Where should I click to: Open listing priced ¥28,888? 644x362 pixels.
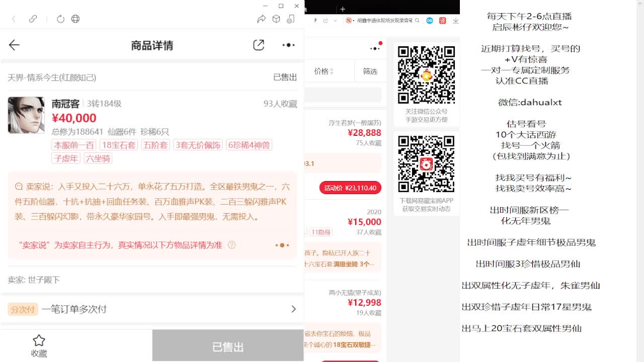[x=364, y=133]
